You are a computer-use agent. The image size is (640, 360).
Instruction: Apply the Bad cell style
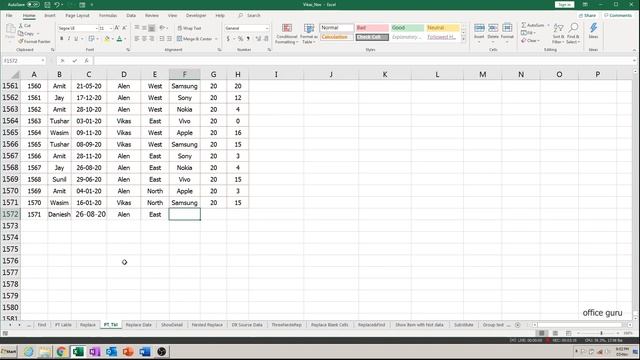pos(372,28)
